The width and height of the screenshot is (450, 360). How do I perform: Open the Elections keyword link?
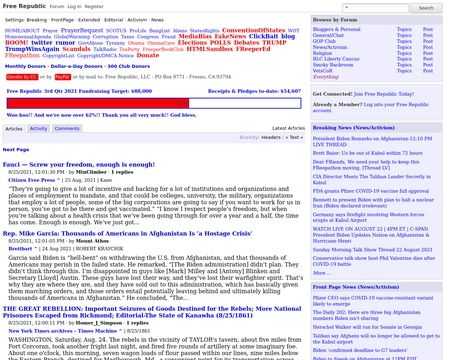pos(192,43)
